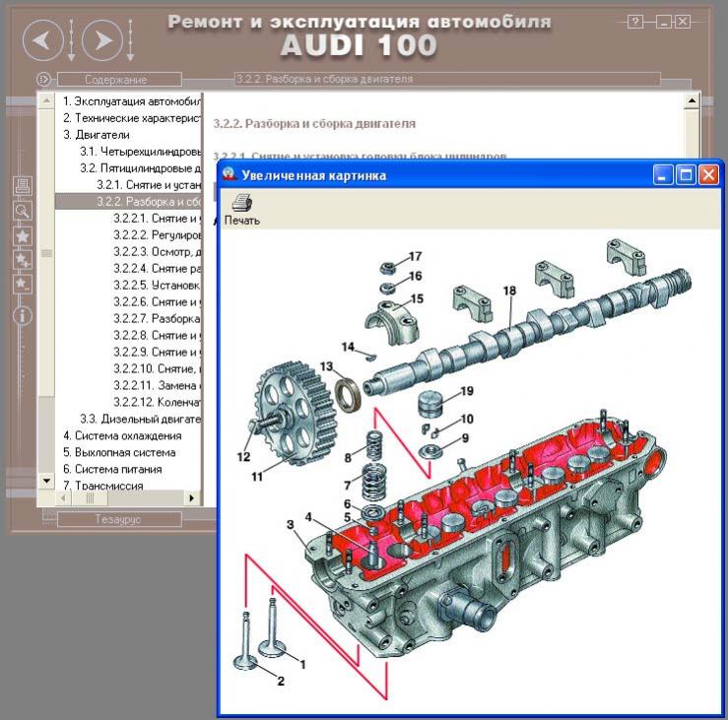Open tree item 3.2.2.12. Коленчатый
The height and width of the screenshot is (720, 728).
(157, 402)
